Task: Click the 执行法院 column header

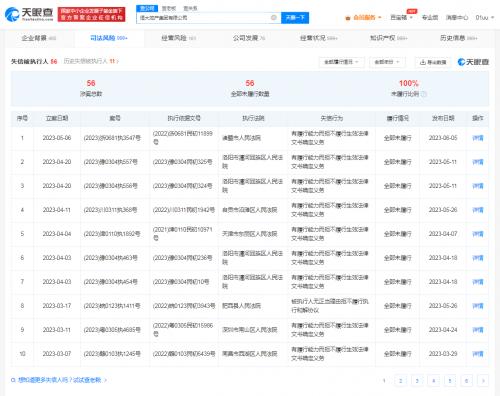Action: pos(253,118)
